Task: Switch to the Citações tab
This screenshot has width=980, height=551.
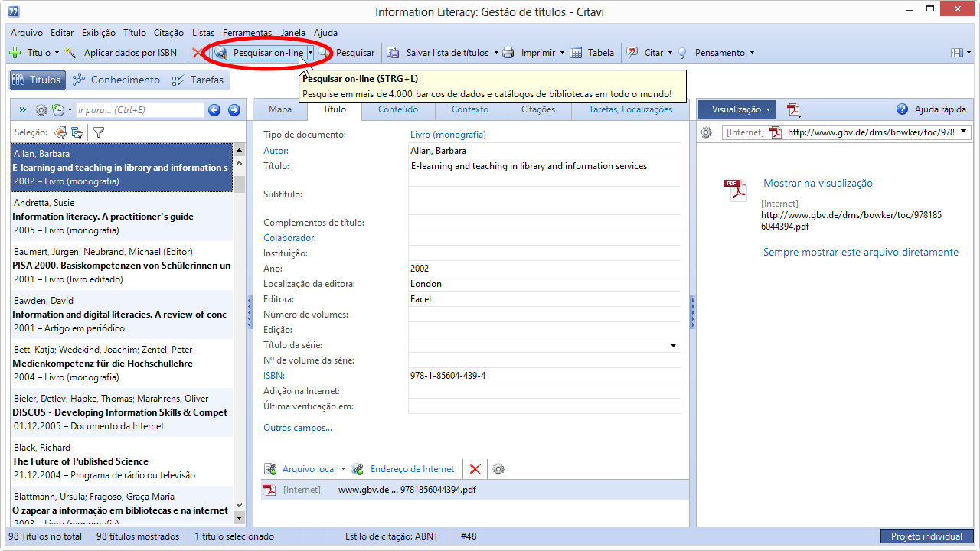Action: (538, 109)
